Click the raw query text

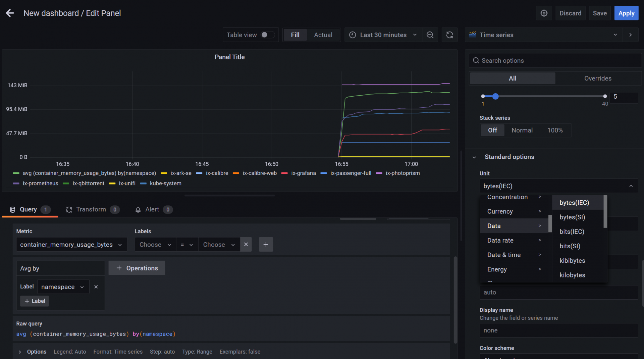click(x=96, y=334)
